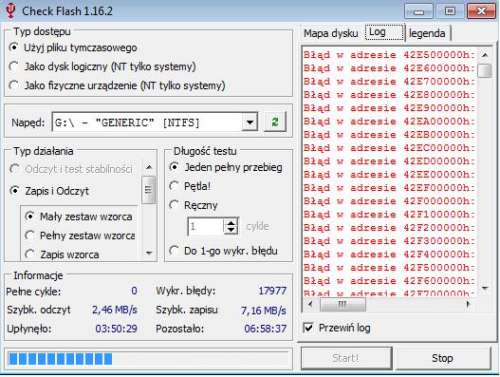500x377 pixels.
Task: Click remaining time 06:58:37
Action: click(x=265, y=329)
